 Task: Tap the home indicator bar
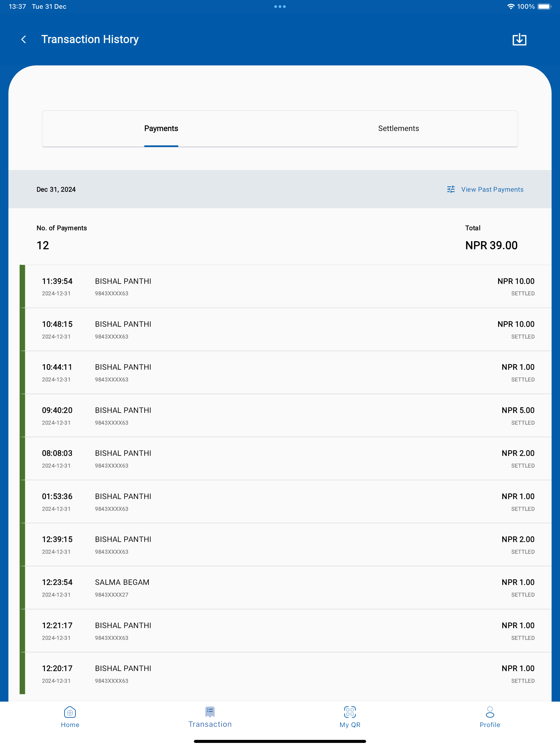coord(280,741)
